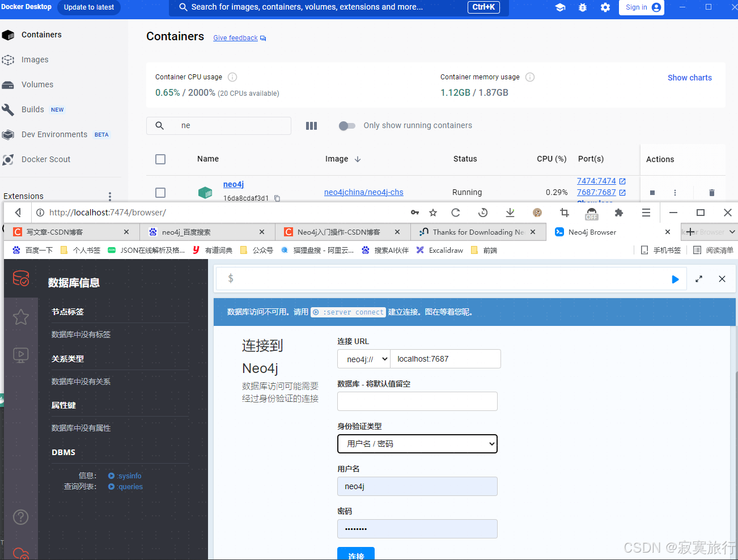
Task: Open browser hamburger menu
Action: (x=646, y=213)
